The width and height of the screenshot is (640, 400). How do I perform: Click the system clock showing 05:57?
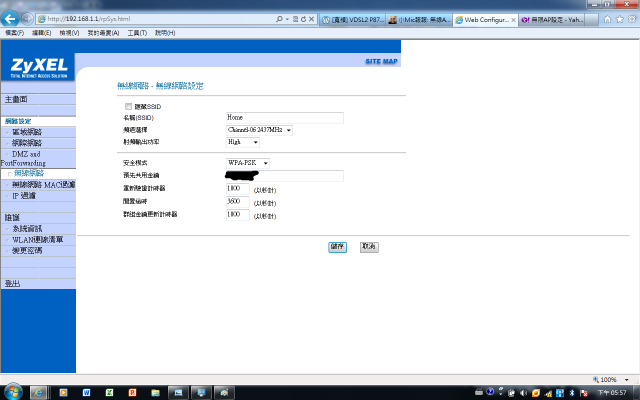pos(612,393)
